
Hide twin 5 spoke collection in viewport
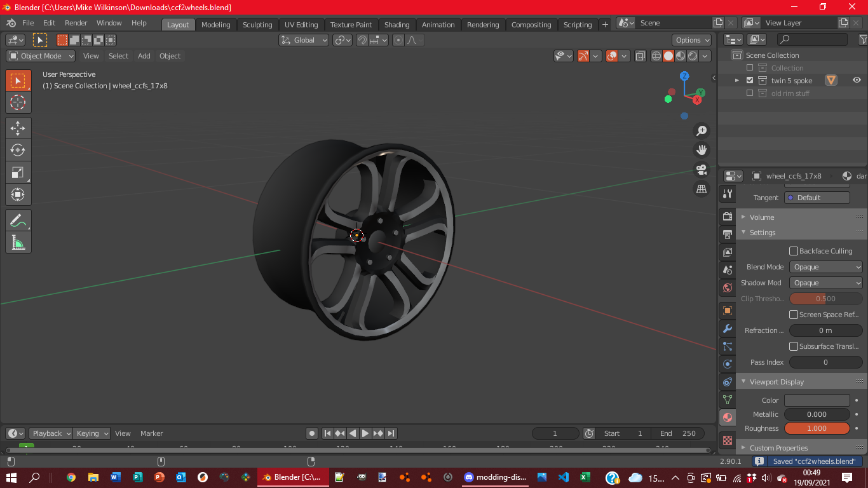click(857, 80)
